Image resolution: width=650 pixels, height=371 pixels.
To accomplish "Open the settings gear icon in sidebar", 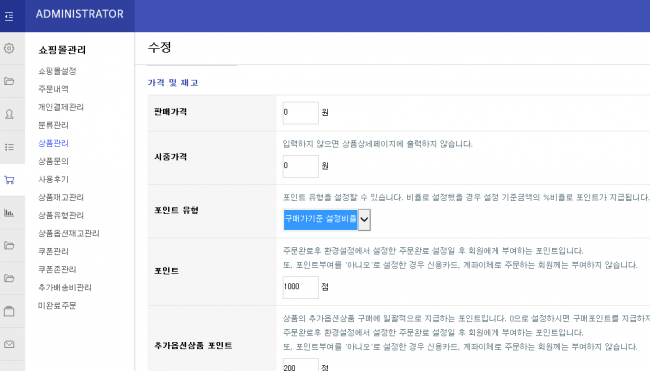I will pos(9,48).
